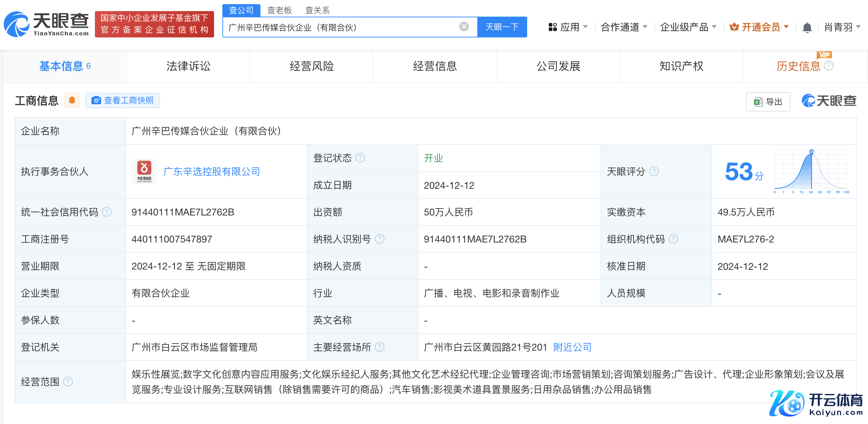This screenshot has width=868, height=424.
Task: Switch to the 法律诉讼 tab
Action: pos(188,66)
